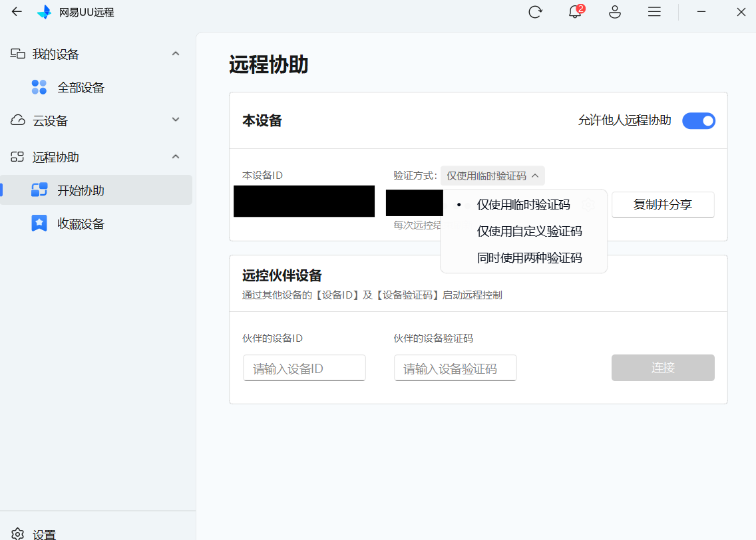Viewport: 756px width, 540px height.
Task: Select 仅使用自定义验证码 option
Action: click(x=524, y=231)
